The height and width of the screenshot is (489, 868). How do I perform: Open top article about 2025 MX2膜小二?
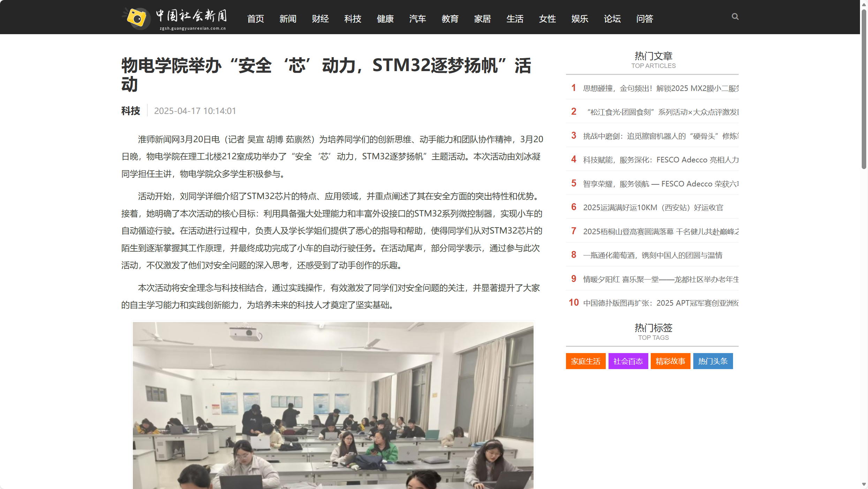[x=661, y=88]
